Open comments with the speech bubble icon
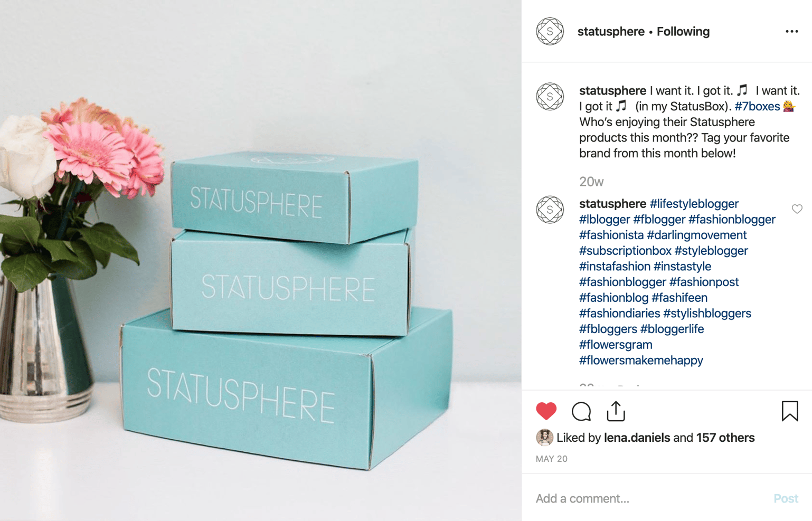The width and height of the screenshot is (812, 521). tap(581, 411)
